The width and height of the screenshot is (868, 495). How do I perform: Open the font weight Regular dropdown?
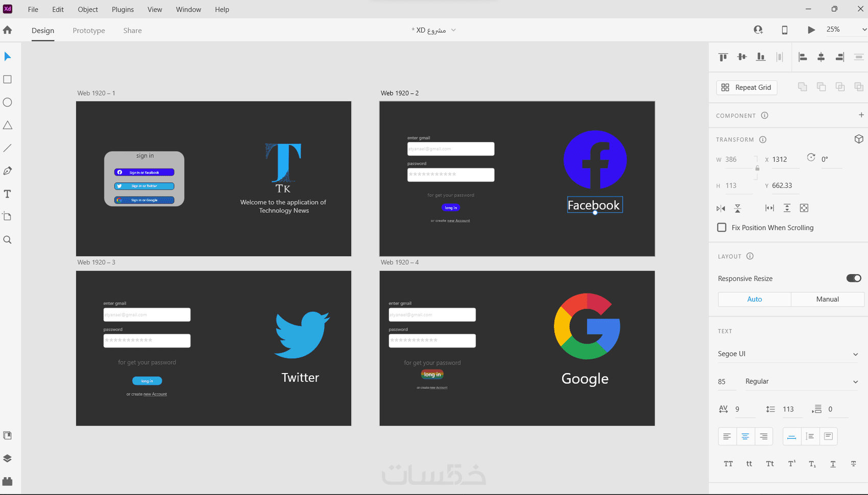802,382
